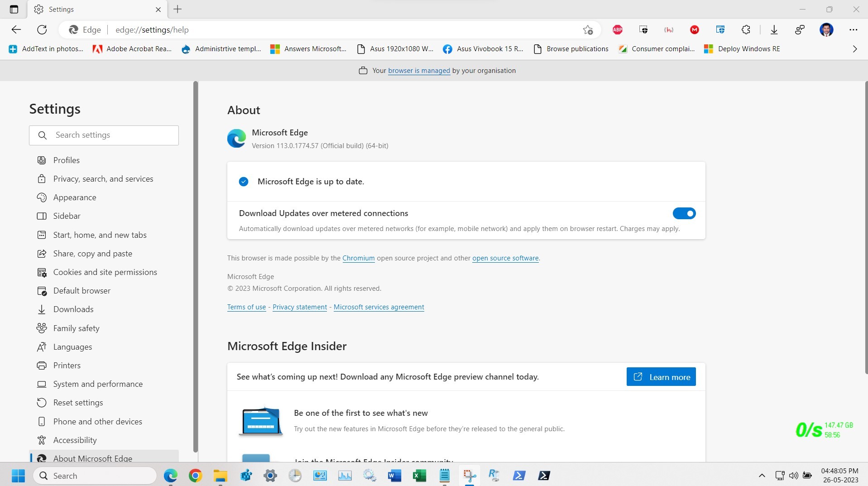Open AddText in photos bookmark

pos(46,49)
